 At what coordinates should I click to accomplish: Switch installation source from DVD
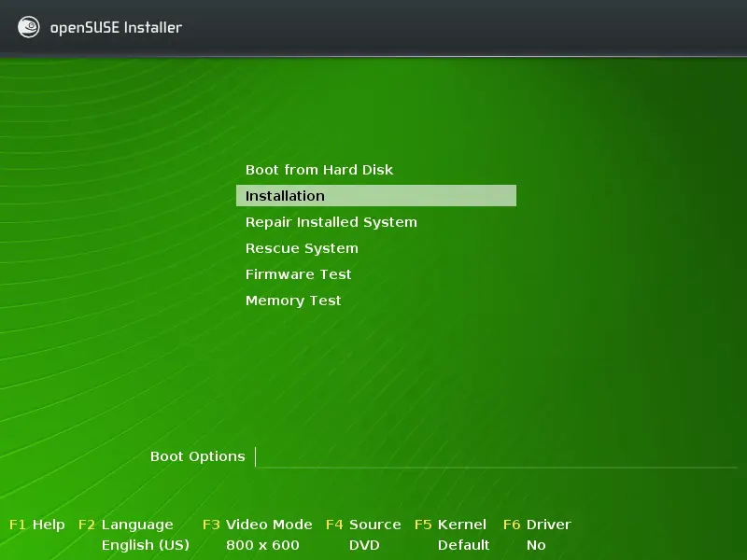tap(363, 545)
